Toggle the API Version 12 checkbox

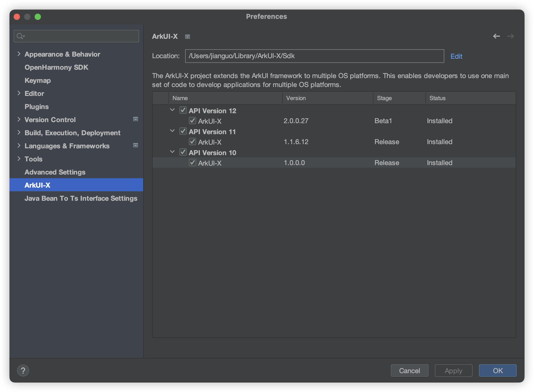(x=183, y=110)
